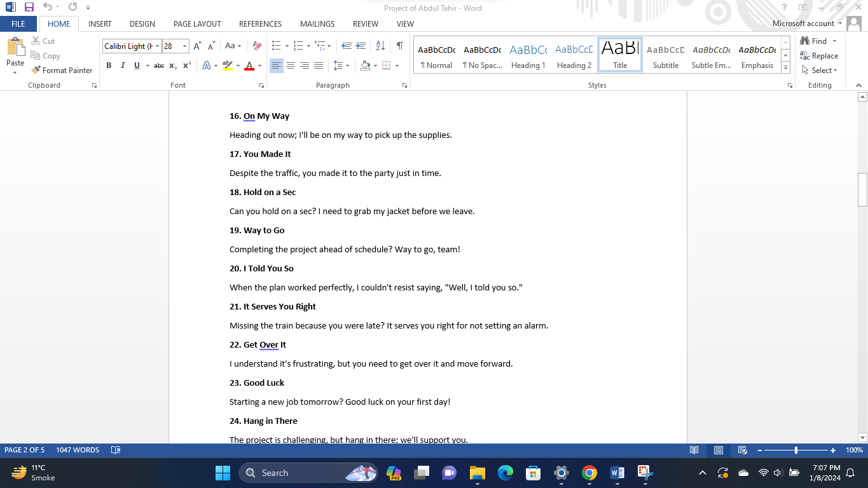868x488 pixels.
Task: Sort text A to Z icon
Action: (x=380, y=46)
